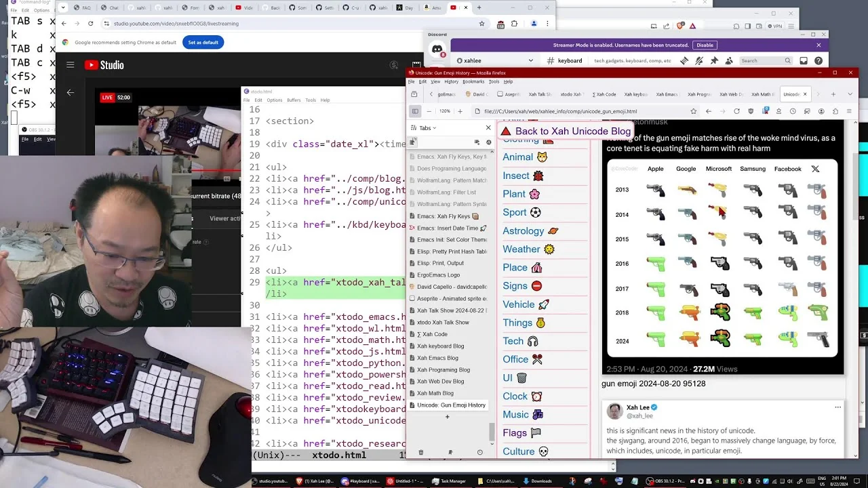Open Discord pinned messages

(x=714, y=60)
